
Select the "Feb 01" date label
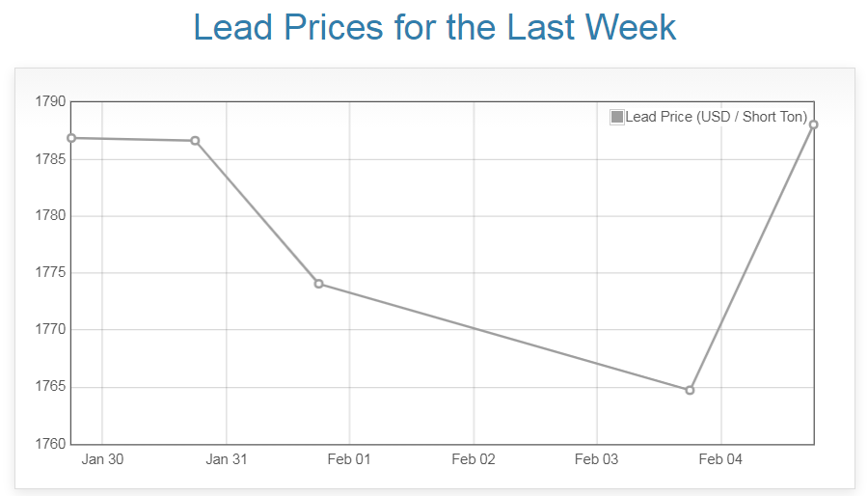click(x=349, y=459)
